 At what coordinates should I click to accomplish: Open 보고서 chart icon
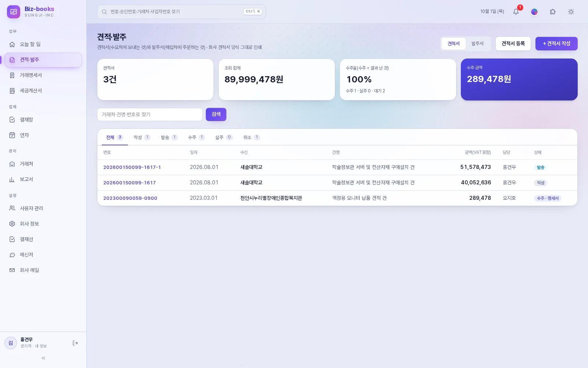click(12, 179)
